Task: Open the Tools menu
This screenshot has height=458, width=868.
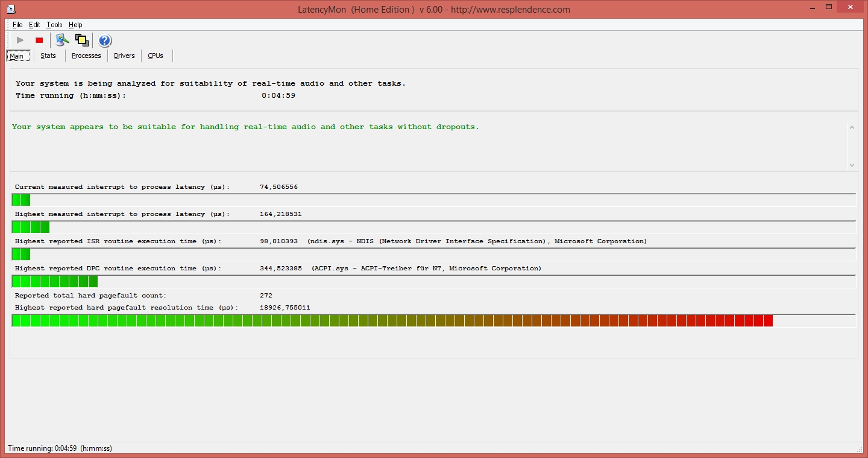Action: (54, 25)
